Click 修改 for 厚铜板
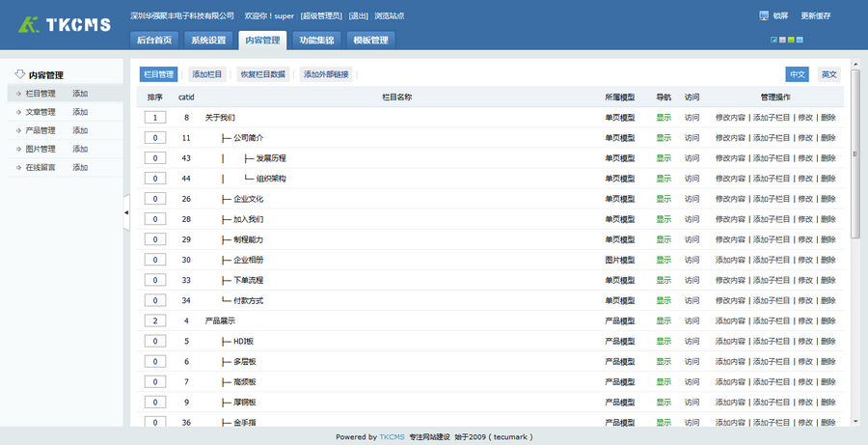868x445 pixels. coord(805,403)
